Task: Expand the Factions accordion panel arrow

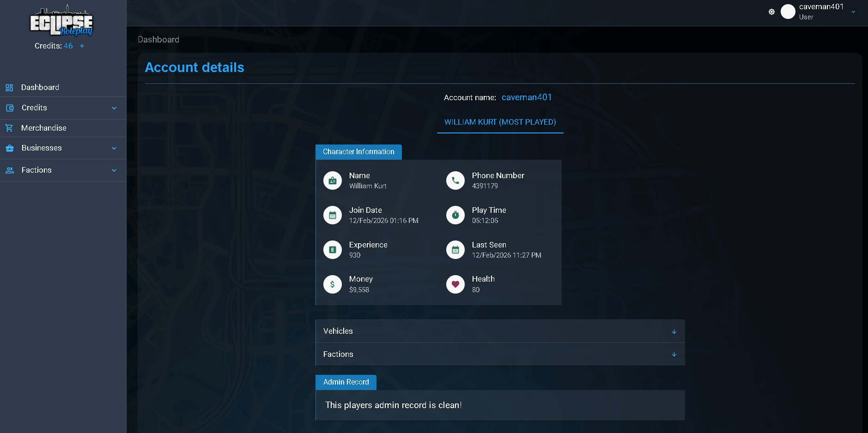Action: [x=674, y=355]
